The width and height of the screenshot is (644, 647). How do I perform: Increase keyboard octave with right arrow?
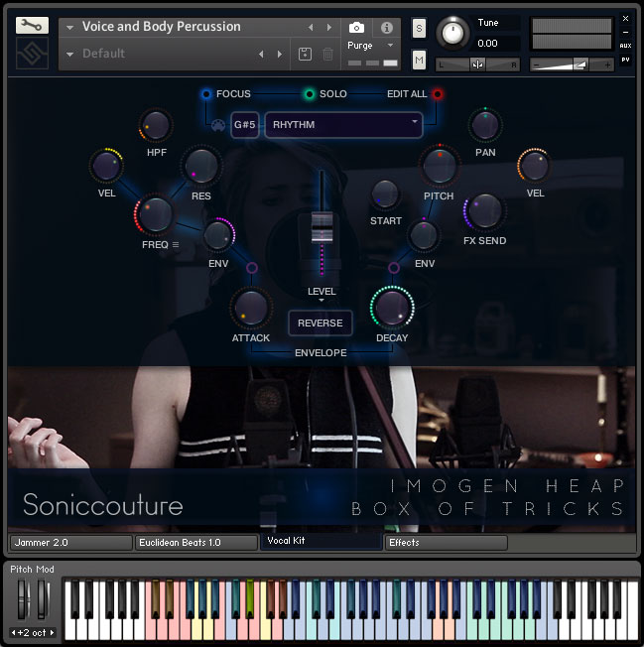pyautogui.click(x=52, y=632)
